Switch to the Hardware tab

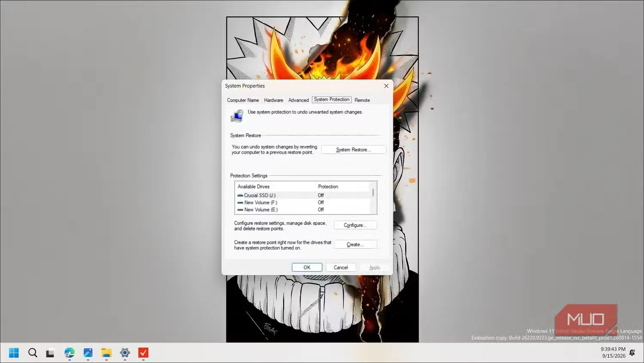pos(274,100)
